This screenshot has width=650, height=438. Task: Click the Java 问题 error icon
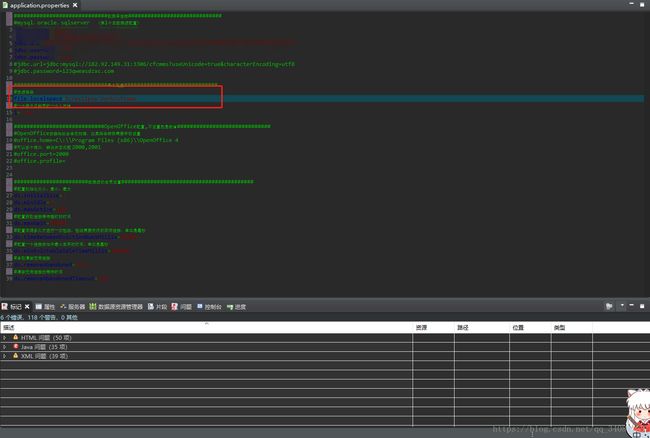point(16,346)
